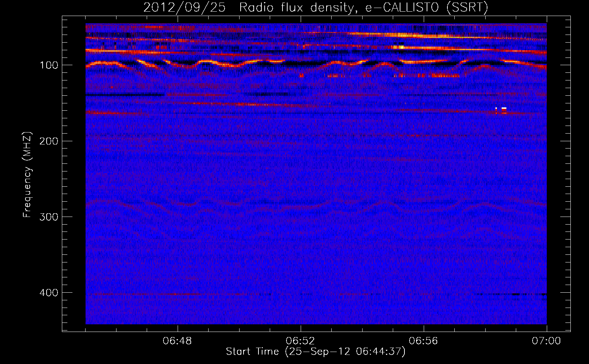The width and height of the screenshot is (589, 364).
Task: Select the 06:52 time tick label
Action: pyautogui.click(x=300, y=341)
